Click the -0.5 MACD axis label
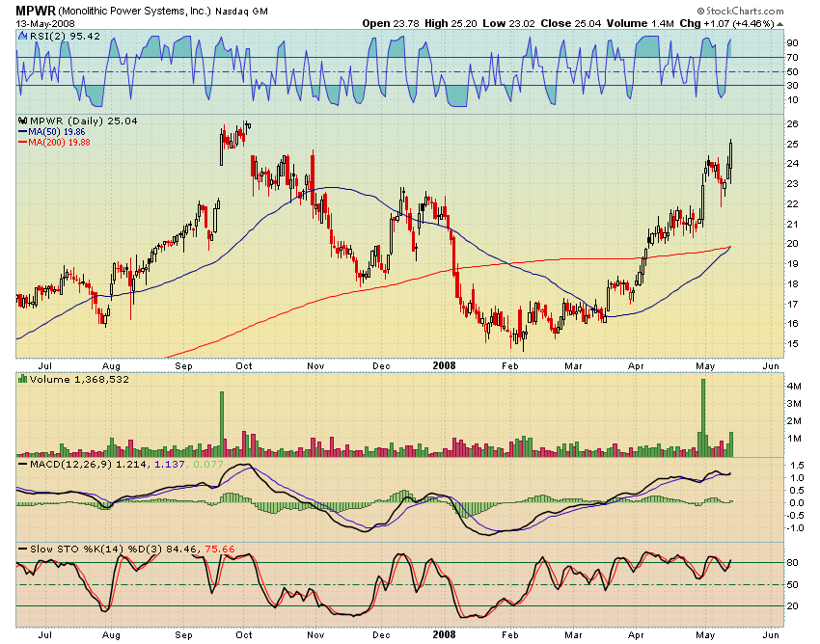Viewport: 820px width, 644px height. click(795, 516)
